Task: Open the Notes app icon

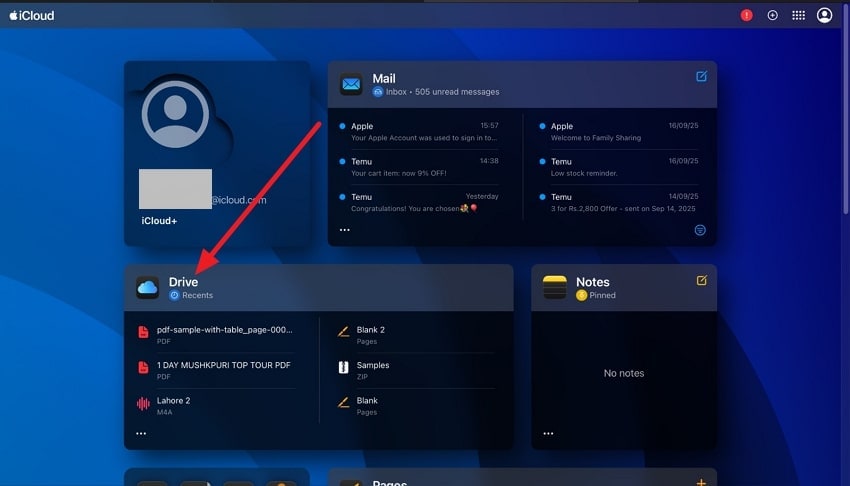Action: coord(555,288)
